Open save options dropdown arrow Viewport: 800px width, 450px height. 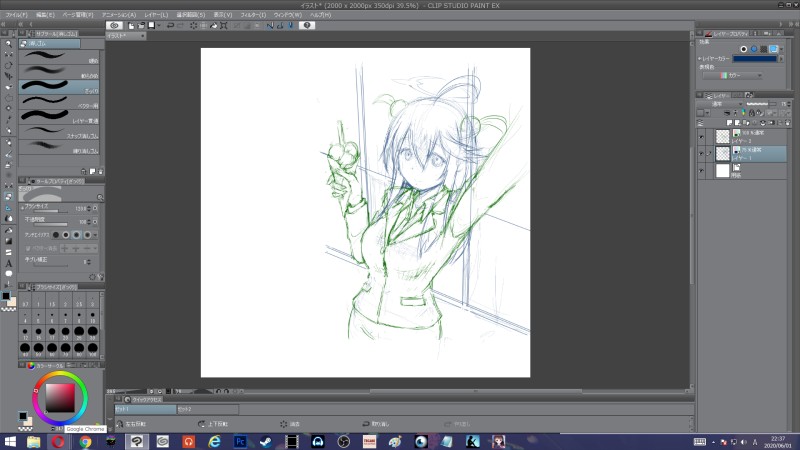tap(159, 26)
